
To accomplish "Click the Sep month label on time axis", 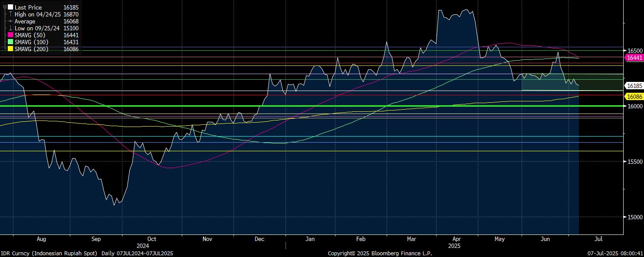I will click(96, 239).
